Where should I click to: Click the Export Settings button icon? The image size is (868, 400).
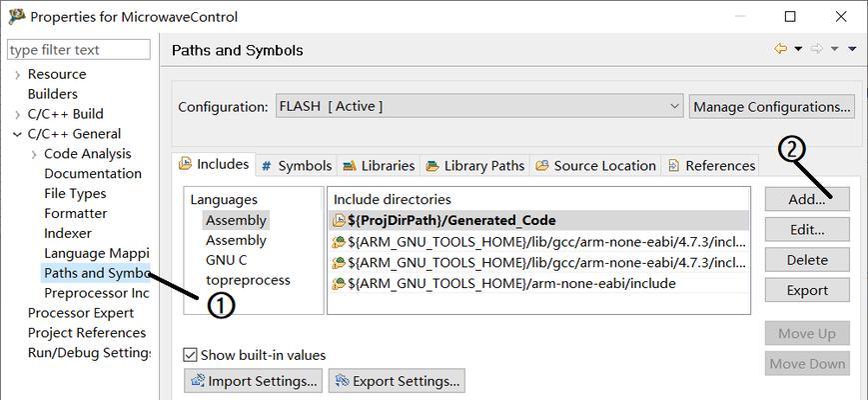[x=343, y=381]
